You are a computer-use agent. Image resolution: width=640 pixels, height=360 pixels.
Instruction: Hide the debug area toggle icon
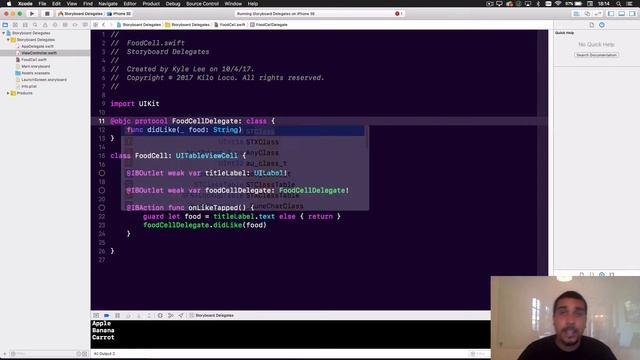[96, 316]
